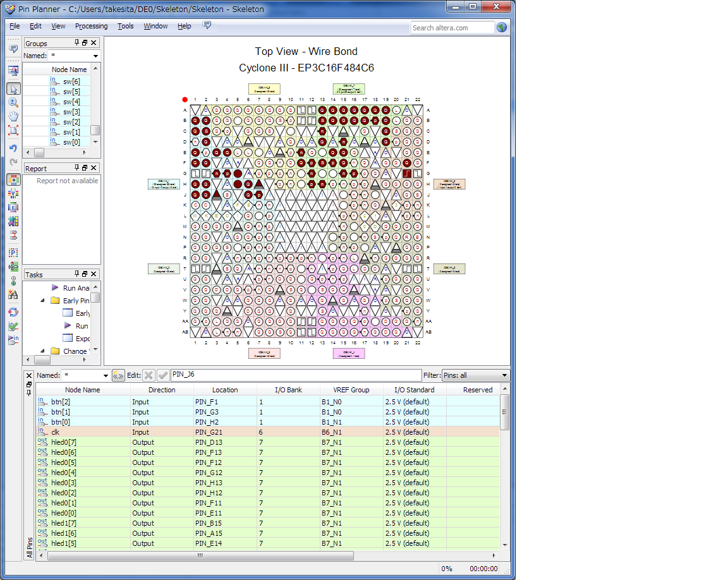Toggle the Show Edges 'E' button
The image size is (728, 580).
(x=13, y=207)
